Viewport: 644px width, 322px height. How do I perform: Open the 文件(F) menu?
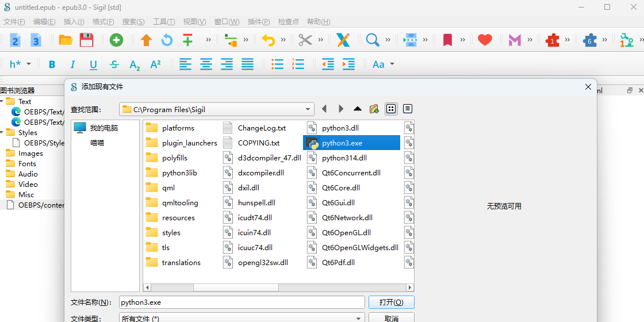14,22
